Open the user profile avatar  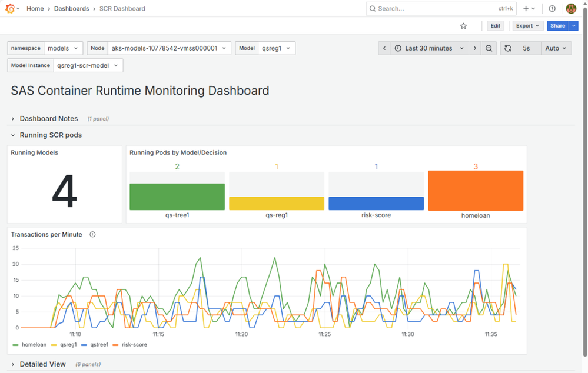click(x=571, y=9)
